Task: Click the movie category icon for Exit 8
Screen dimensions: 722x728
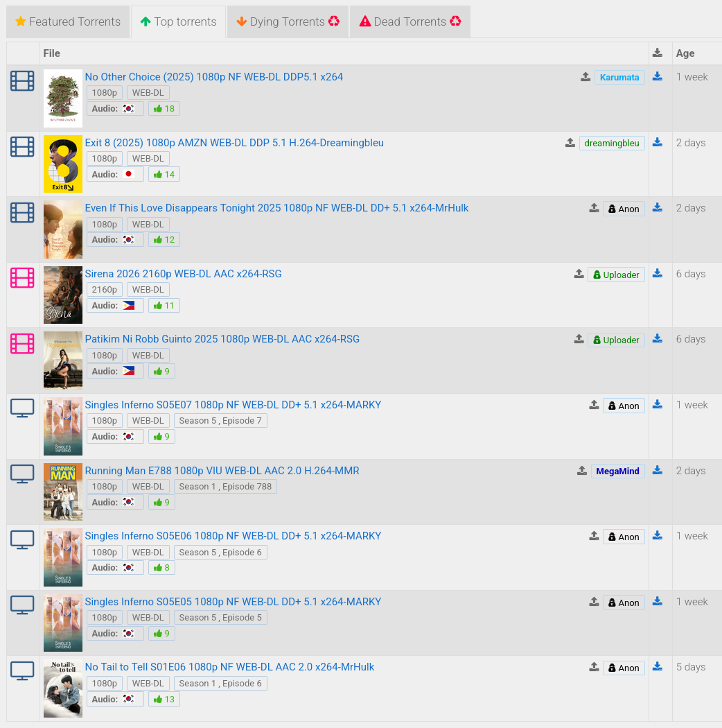Action: (x=22, y=147)
